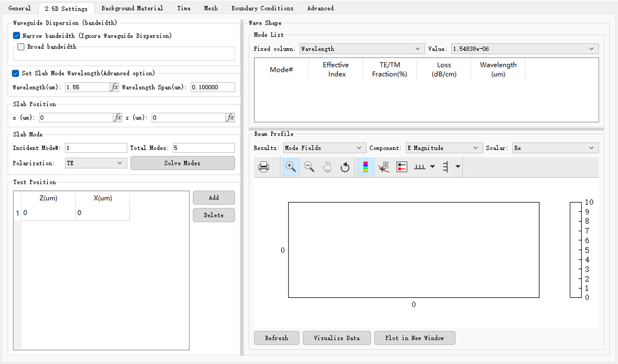Click the X(um) header in Test Position table

(x=102, y=198)
